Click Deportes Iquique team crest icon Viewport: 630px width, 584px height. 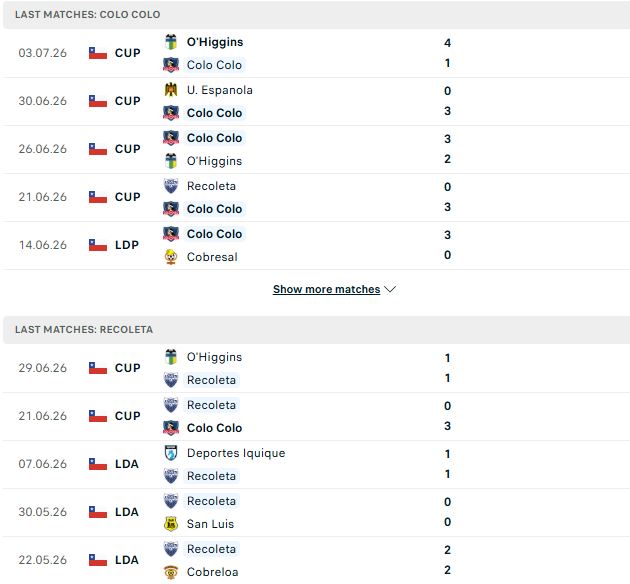pos(171,453)
